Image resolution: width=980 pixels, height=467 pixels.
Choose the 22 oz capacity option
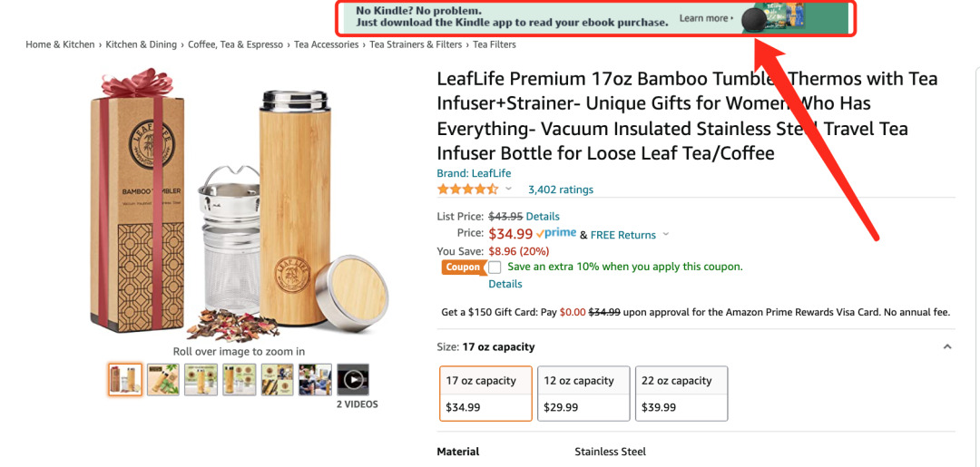[681, 394]
